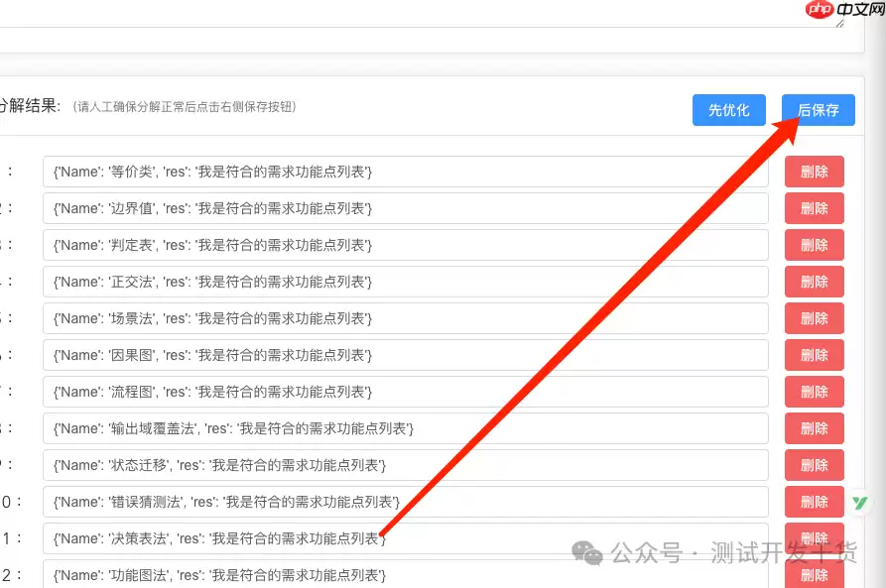Delete the 正交法 entry
The image size is (886, 588).
(x=814, y=282)
